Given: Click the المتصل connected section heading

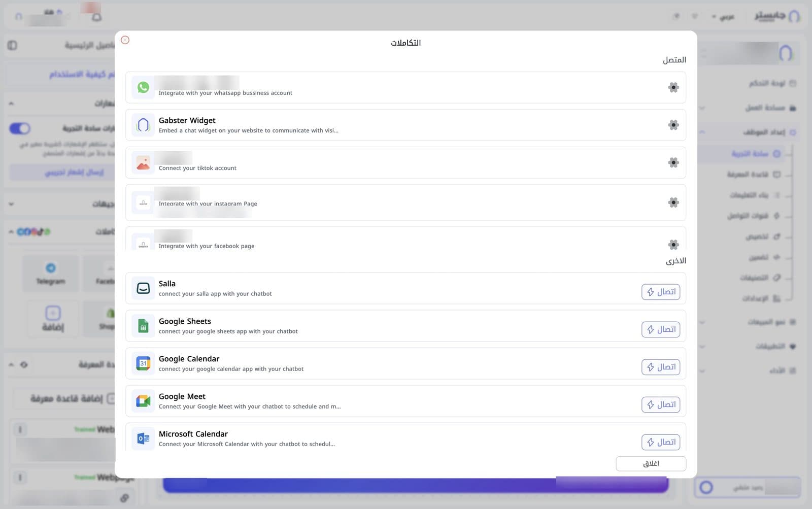Looking at the screenshot, I should 674,60.
